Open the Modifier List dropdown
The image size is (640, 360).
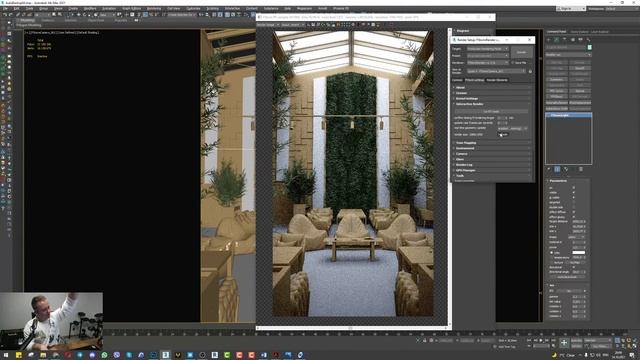[569, 55]
